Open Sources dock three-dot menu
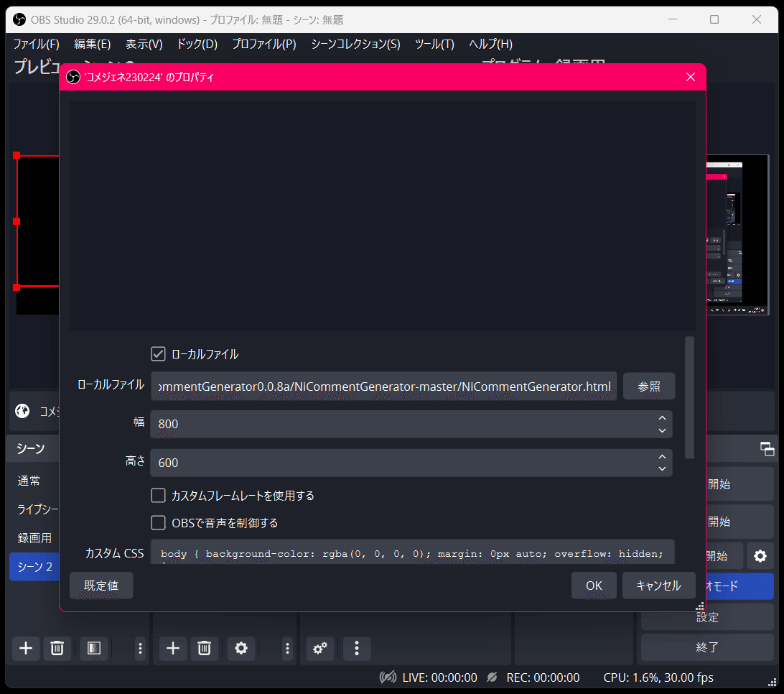 coord(287,649)
